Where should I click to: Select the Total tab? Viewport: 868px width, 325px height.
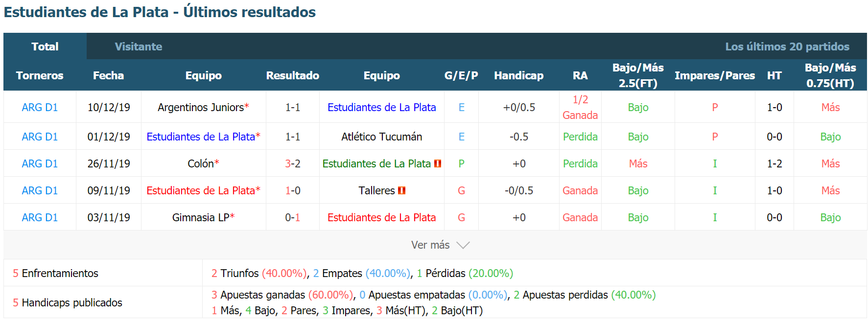[x=45, y=46]
